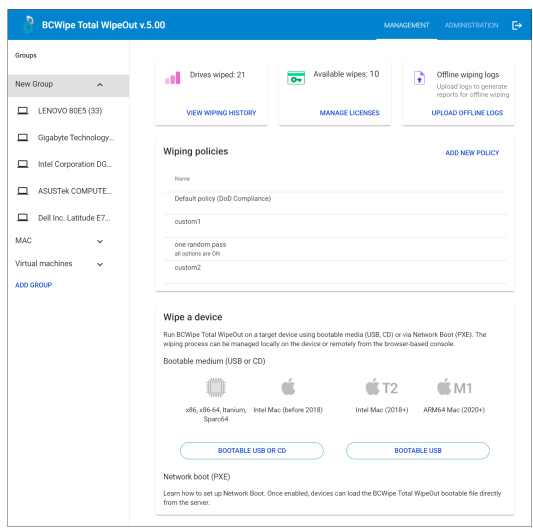The height and width of the screenshot is (531, 533).
Task: Click the BCWipe Total WipeOut logo icon
Action: [x=29, y=24]
